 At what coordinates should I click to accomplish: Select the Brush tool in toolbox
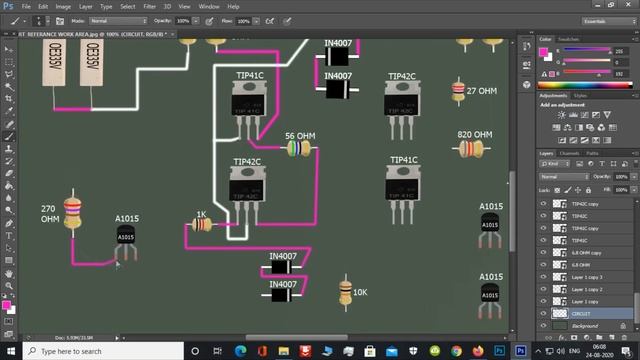coord(9,137)
